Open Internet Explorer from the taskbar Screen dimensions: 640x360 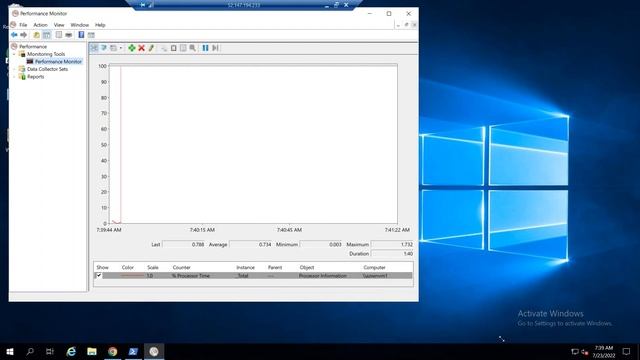click(71, 351)
